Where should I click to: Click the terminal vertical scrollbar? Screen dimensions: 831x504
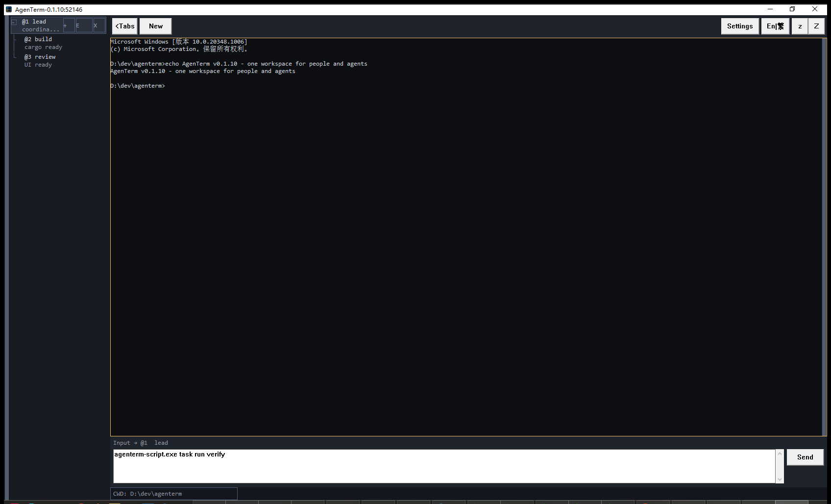(x=824, y=237)
